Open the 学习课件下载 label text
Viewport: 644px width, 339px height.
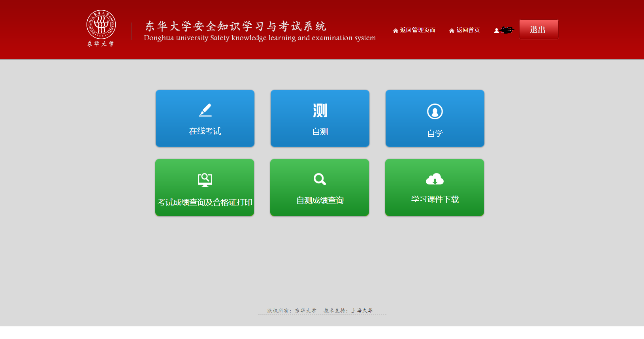point(435,199)
